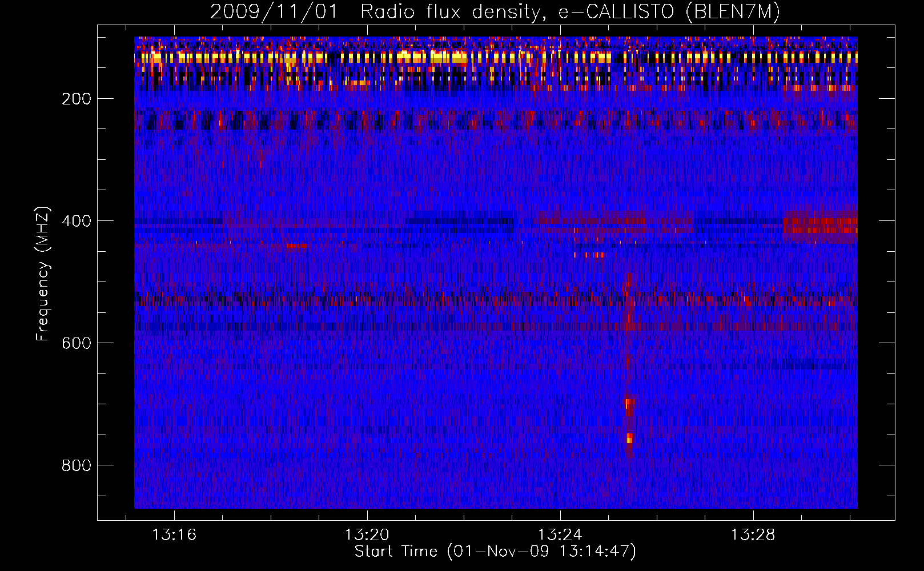Click the 800 frequency tick label
Image resolution: width=924 pixels, height=571 pixels.
[x=77, y=465]
